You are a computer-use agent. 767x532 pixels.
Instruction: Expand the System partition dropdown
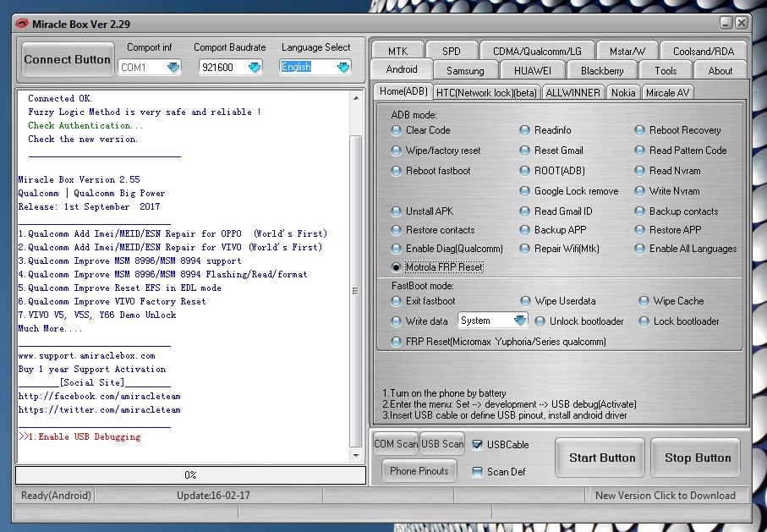pos(518,321)
